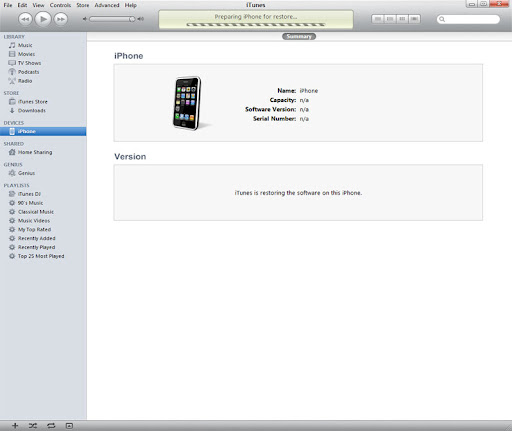This screenshot has height=431, width=512.
Task: Click the Radio antenna icon
Action: pos(12,81)
